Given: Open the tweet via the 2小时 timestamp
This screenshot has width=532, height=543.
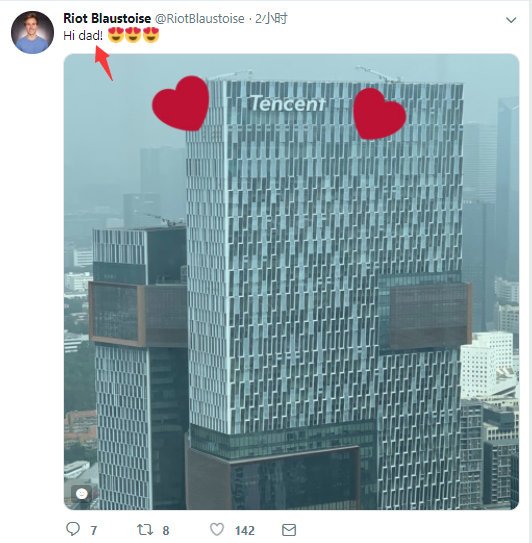Looking at the screenshot, I should 271,18.
